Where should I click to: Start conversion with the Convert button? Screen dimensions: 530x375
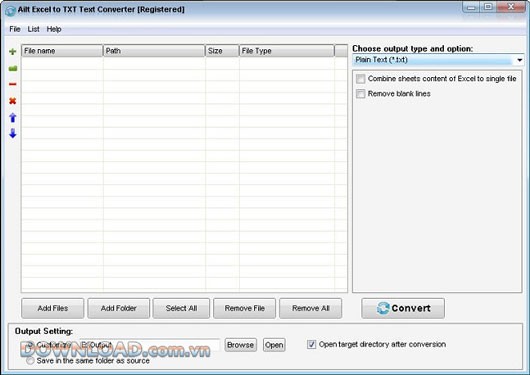[403, 308]
